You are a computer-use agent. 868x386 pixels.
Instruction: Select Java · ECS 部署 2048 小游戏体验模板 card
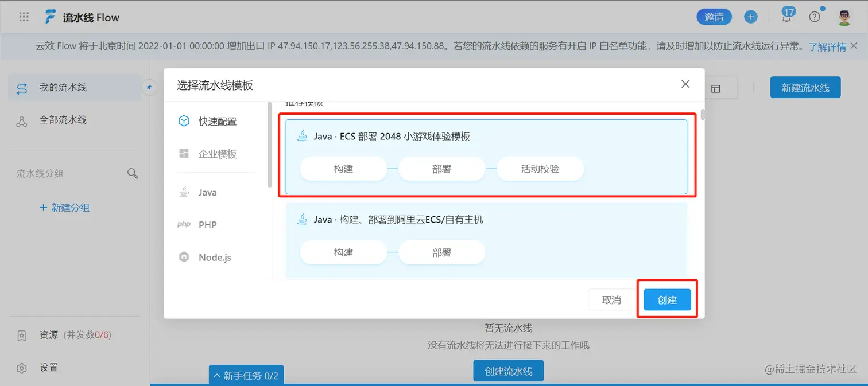tap(486, 157)
